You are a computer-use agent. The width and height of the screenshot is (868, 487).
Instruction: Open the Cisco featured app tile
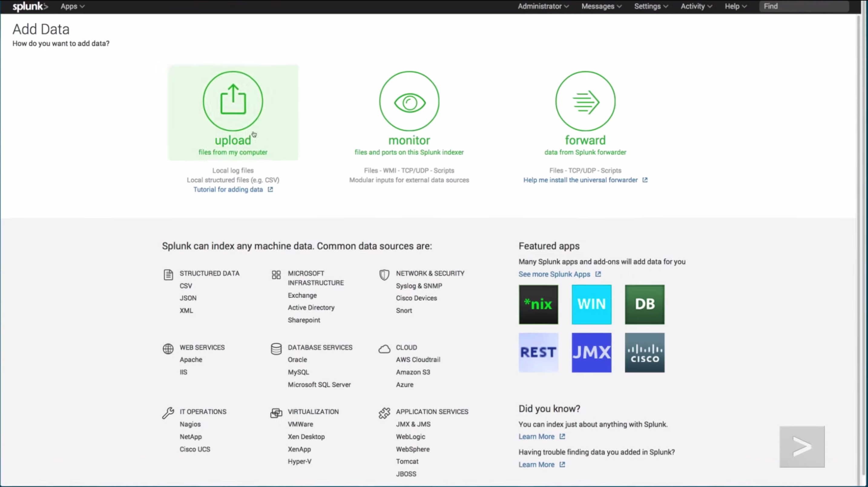click(x=644, y=353)
